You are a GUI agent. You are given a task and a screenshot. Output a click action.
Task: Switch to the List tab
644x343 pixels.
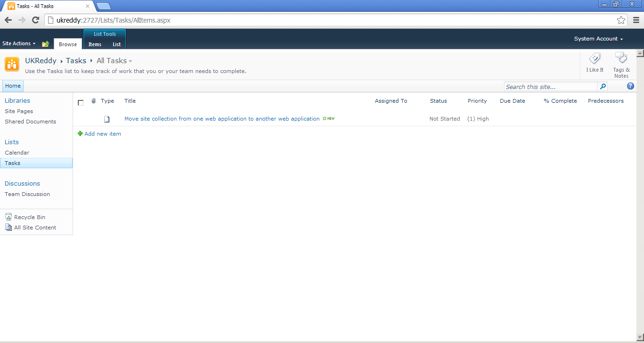116,44
